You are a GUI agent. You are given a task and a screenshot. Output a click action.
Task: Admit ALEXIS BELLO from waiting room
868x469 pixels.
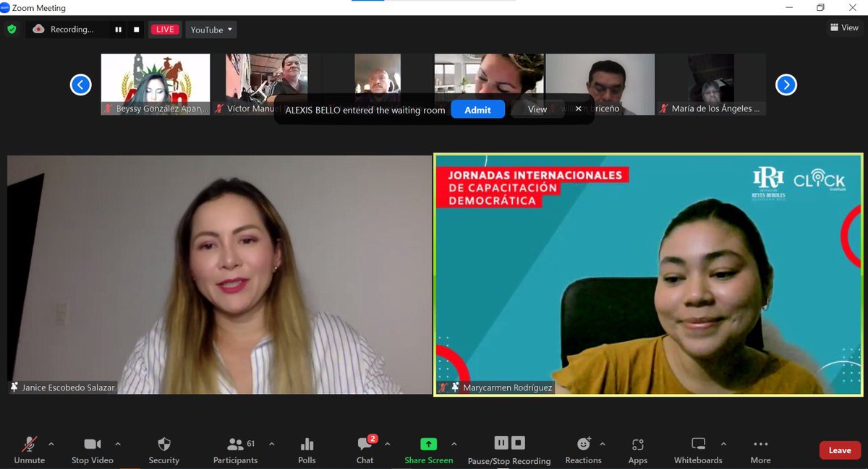[477, 110]
